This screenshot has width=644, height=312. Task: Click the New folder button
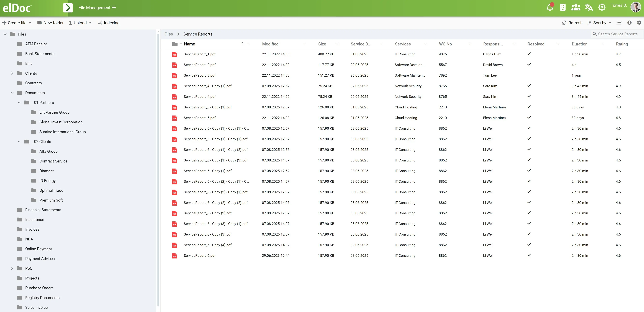click(x=50, y=23)
